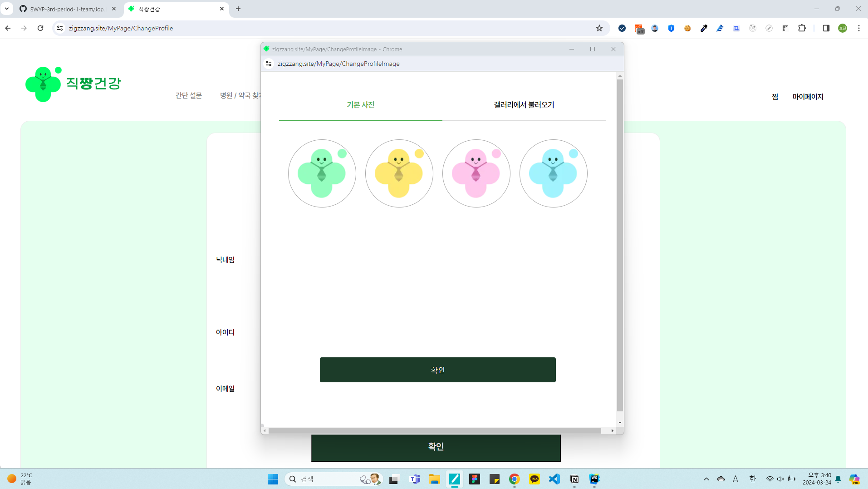The height and width of the screenshot is (489, 868).
Task: Expand the tab search dropdown arrow
Action: point(7,9)
